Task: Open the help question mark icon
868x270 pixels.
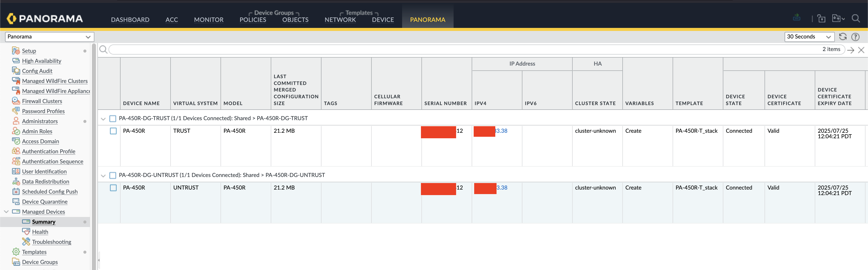Action: (x=855, y=37)
